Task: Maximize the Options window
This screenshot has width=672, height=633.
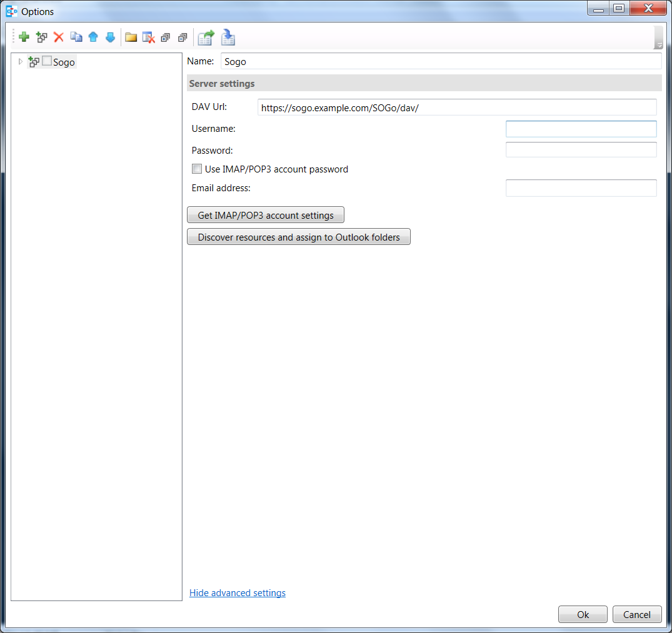Action: (x=619, y=9)
